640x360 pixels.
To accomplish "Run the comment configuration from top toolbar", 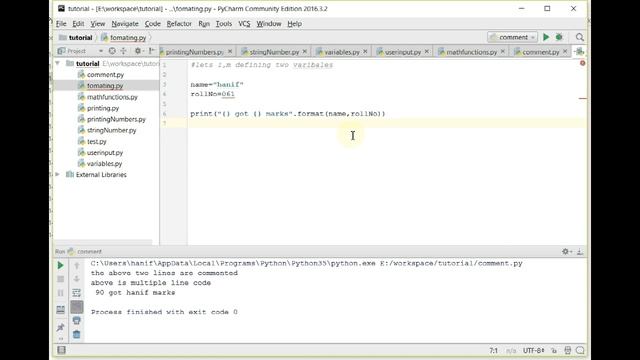I will [546, 37].
